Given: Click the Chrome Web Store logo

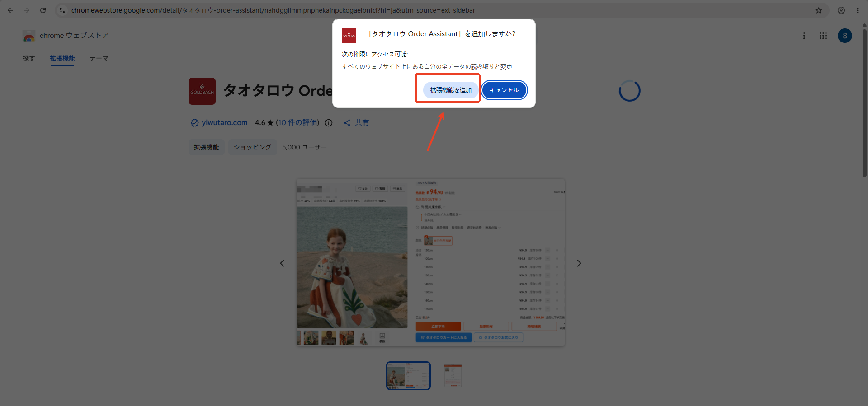Looking at the screenshot, I should [x=29, y=36].
